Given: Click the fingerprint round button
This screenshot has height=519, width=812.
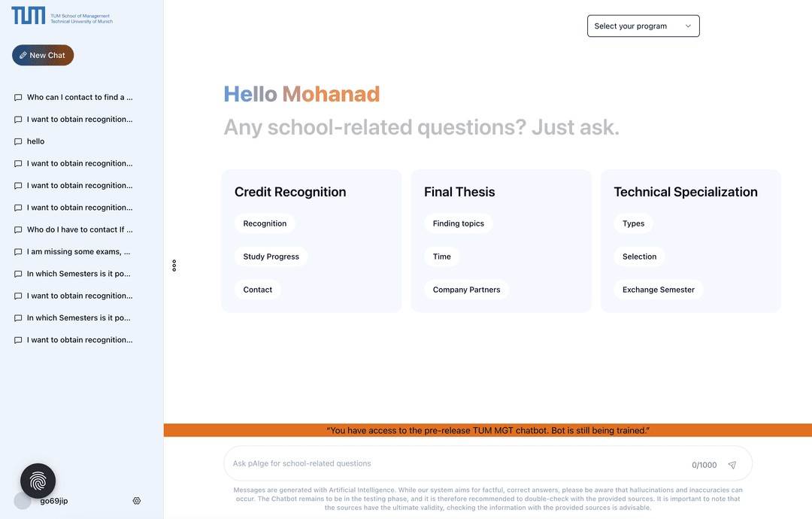Looking at the screenshot, I should [38, 481].
